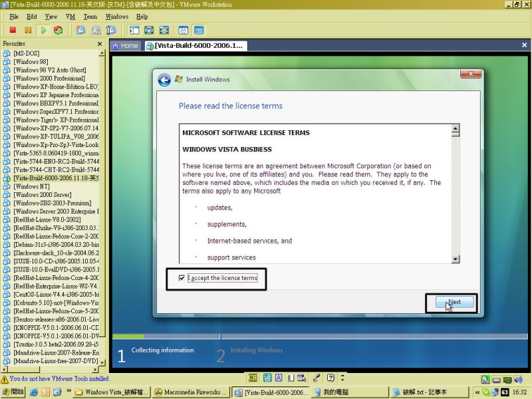The width and height of the screenshot is (532, 399).
Task: Click the hard disk device icon in VMware status bar
Action: click(496, 380)
